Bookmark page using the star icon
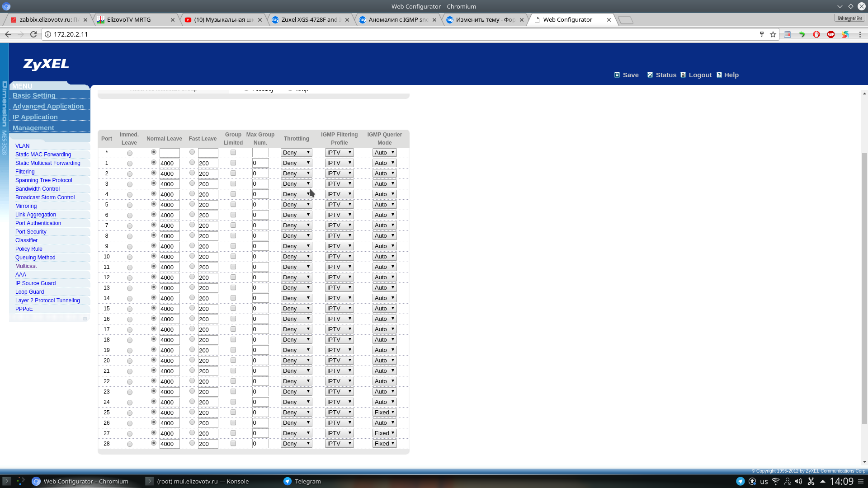868x488 pixels. pos(773,34)
